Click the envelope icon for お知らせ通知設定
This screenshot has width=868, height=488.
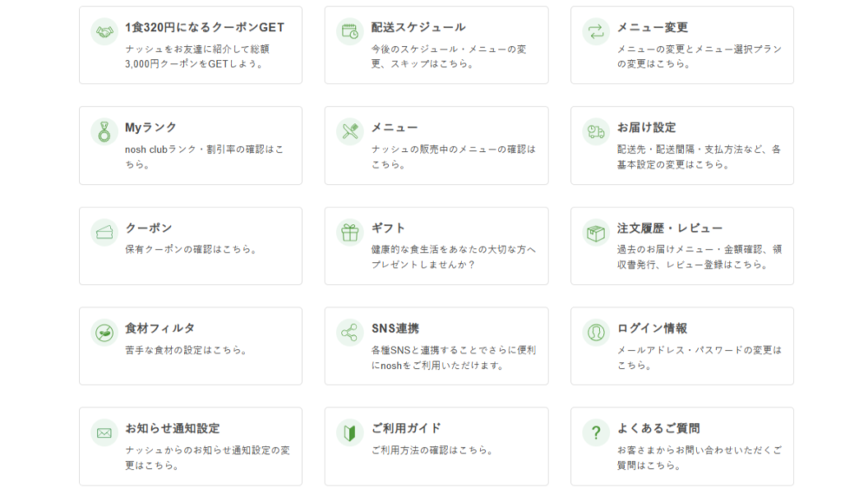(104, 432)
